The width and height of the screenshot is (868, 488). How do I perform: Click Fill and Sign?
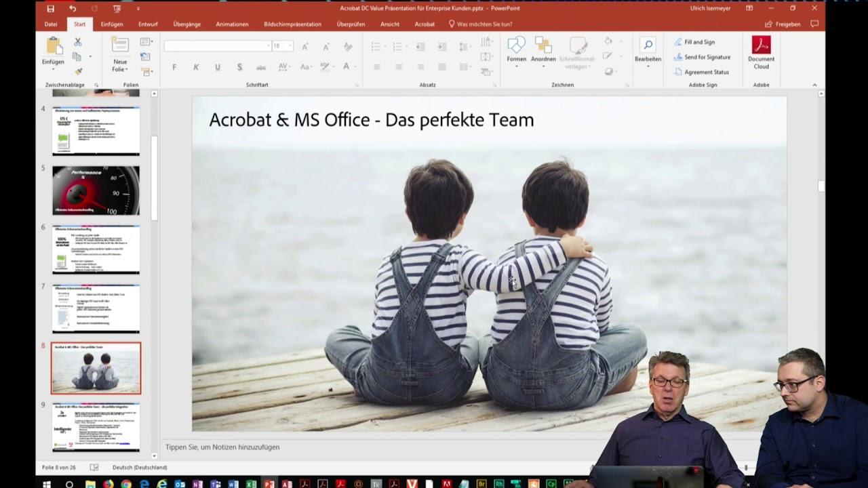[694, 42]
